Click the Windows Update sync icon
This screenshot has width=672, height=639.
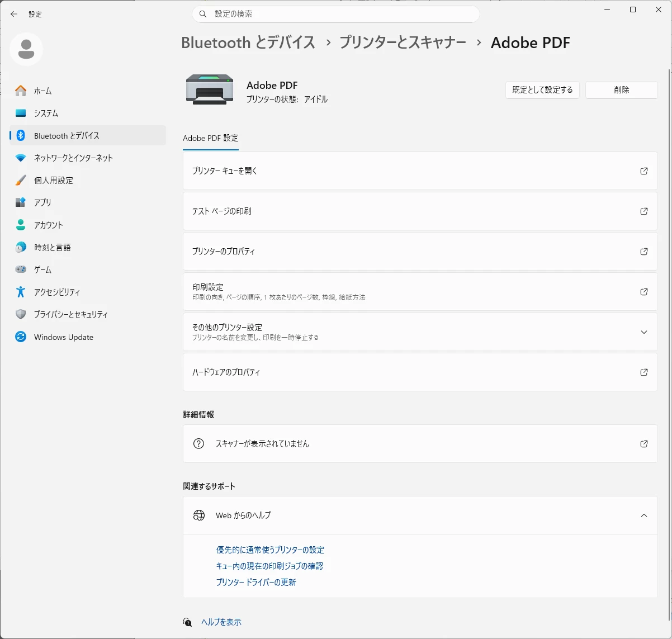point(21,337)
